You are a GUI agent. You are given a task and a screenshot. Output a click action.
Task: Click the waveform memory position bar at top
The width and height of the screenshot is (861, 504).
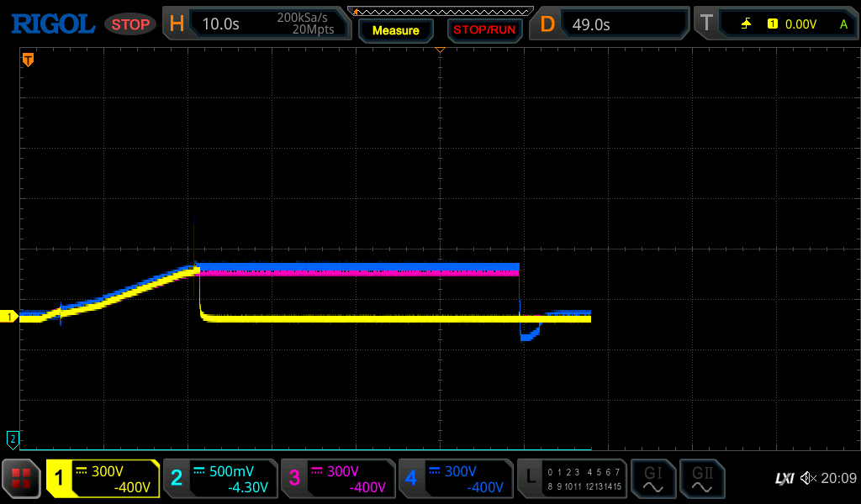pyautogui.click(x=441, y=11)
